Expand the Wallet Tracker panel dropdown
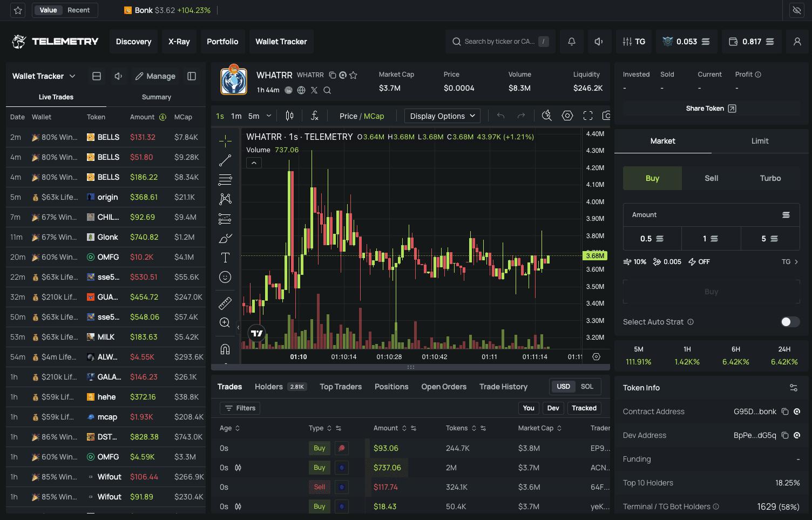 tap(72, 76)
